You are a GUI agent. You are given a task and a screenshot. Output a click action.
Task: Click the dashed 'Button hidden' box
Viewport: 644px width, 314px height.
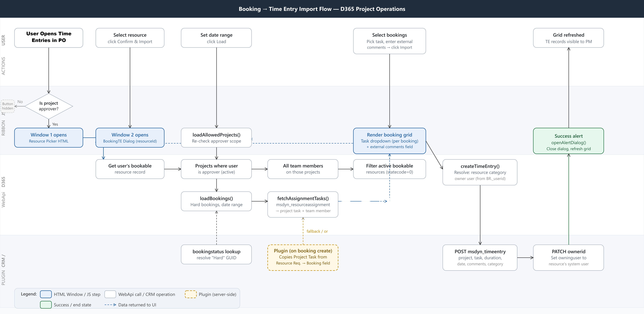7,106
